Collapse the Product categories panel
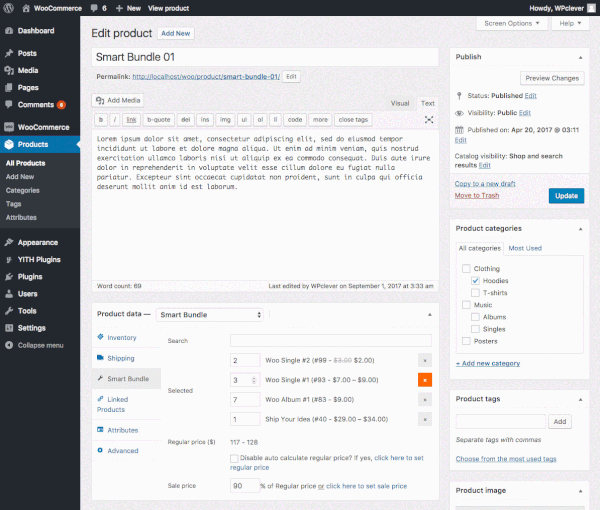The image size is (600, 510). point(580,229)
